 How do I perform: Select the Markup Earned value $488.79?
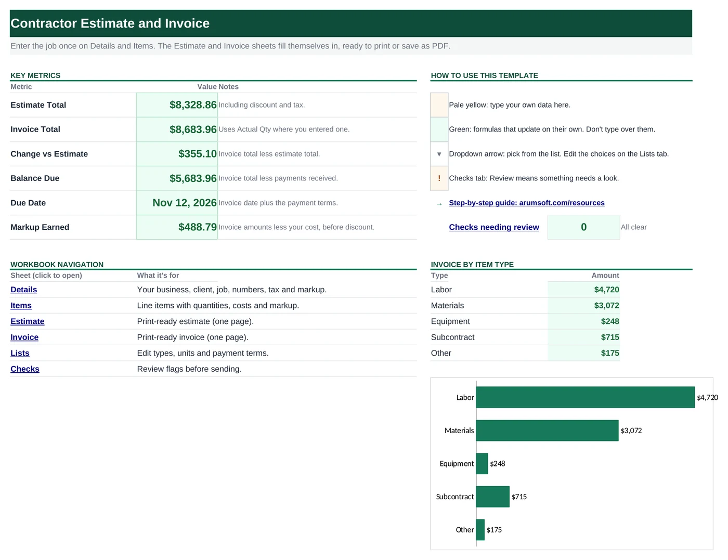(x=177, y=227)
